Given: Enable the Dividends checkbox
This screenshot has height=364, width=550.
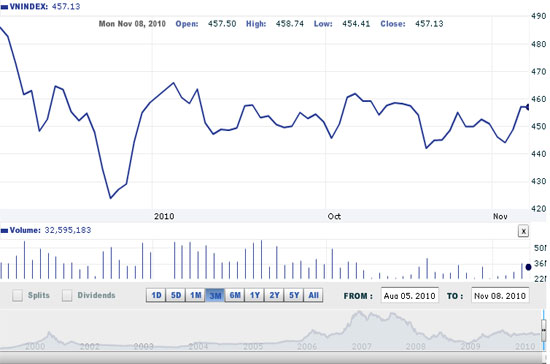Looking at the screenshot, I should [x=67, y=295].
